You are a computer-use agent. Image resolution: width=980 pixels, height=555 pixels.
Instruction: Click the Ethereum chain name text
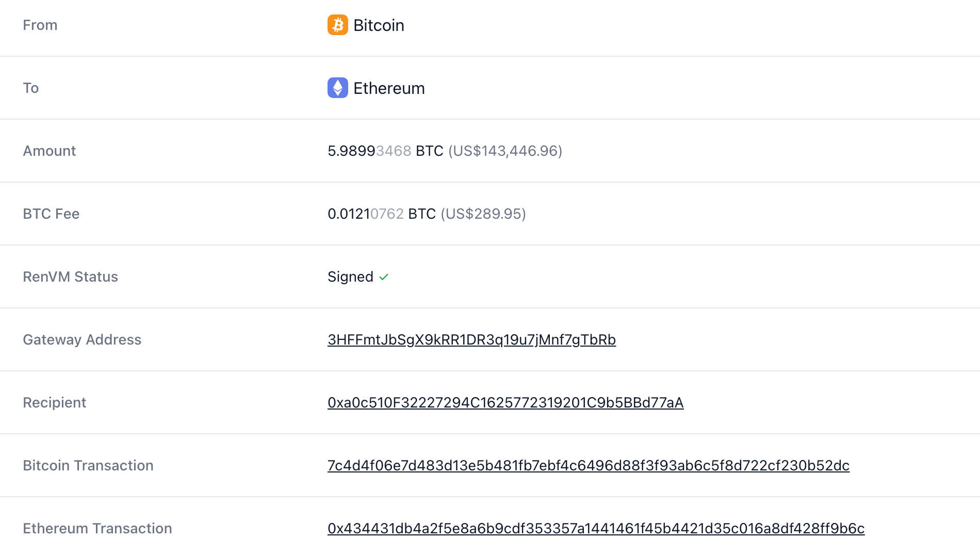(x=389, y=88)
